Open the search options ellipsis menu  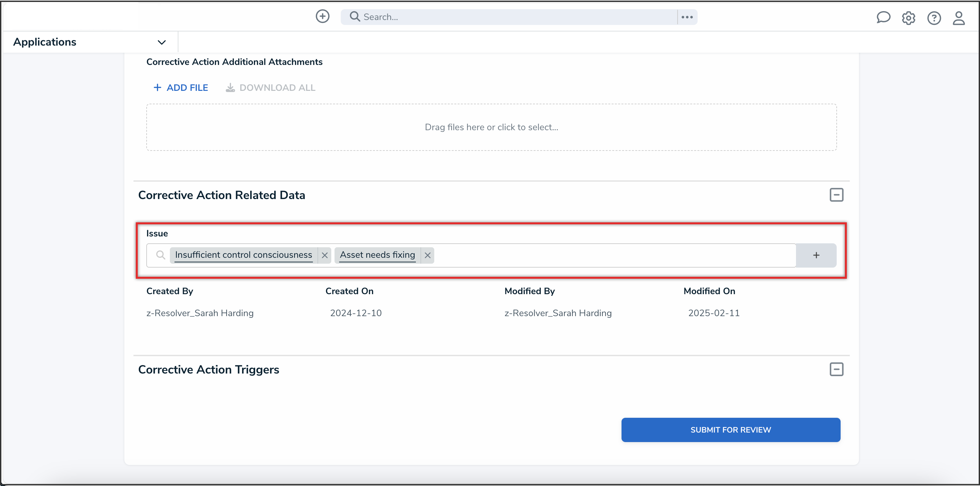pos(687,17)
